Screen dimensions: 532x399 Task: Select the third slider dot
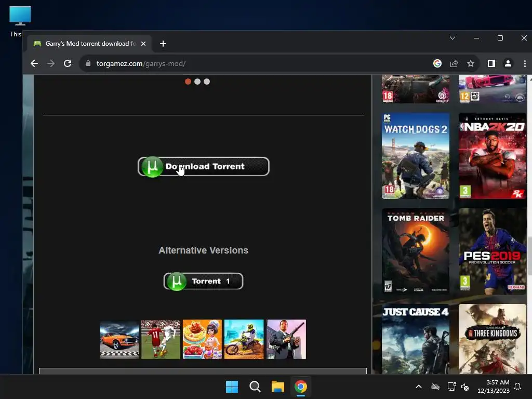pos(207,82)
